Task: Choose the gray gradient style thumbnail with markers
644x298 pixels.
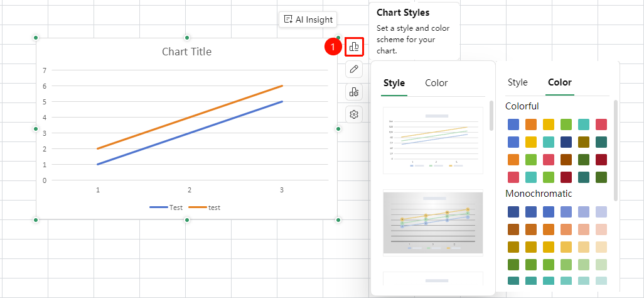Action: (x=433, y=223)
